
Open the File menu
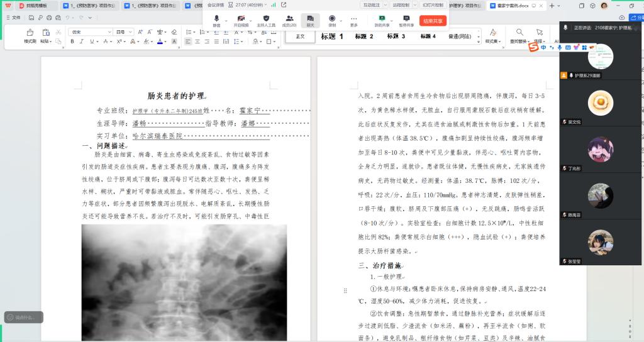14,18
